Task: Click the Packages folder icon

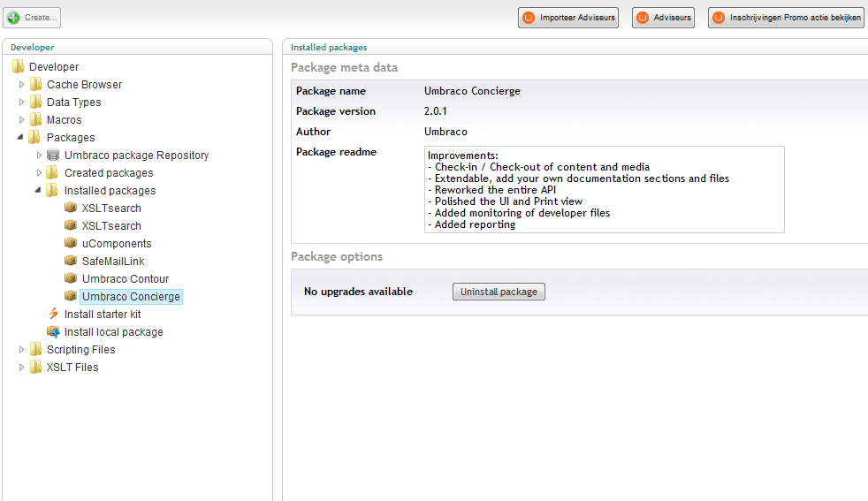Action: [x=34, y=137]
